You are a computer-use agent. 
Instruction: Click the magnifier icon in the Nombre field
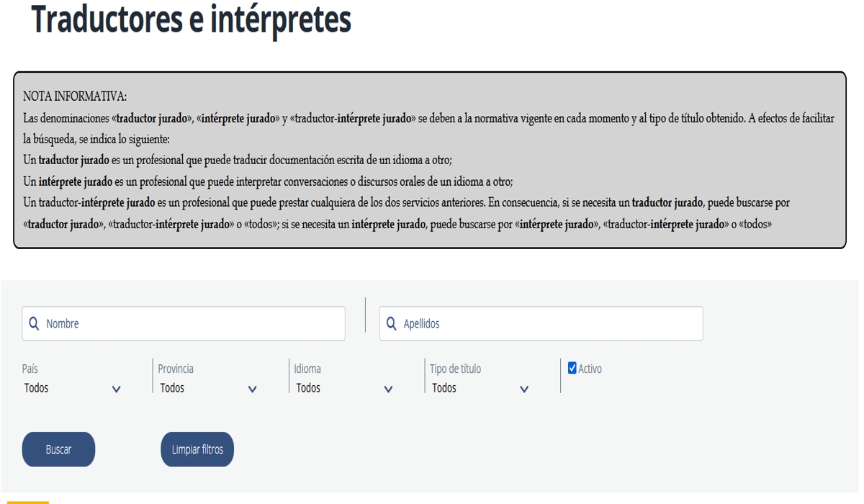tap(34, 324)
